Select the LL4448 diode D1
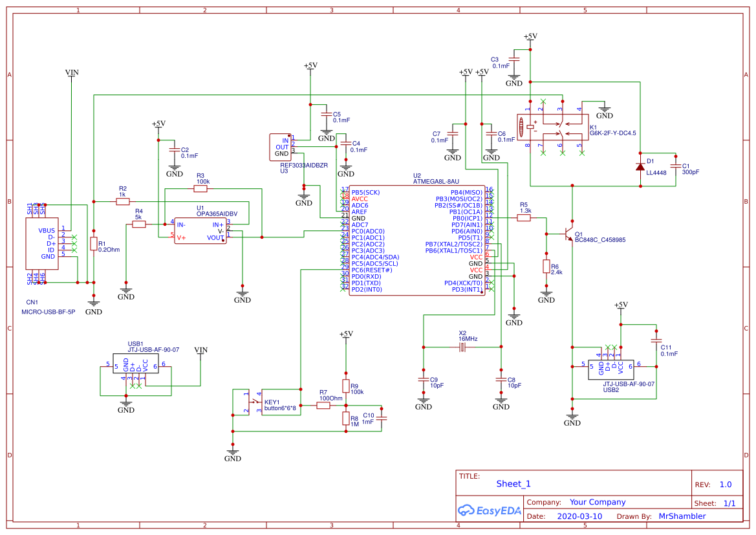Screen dimensions: 756x535 point(640,167)
